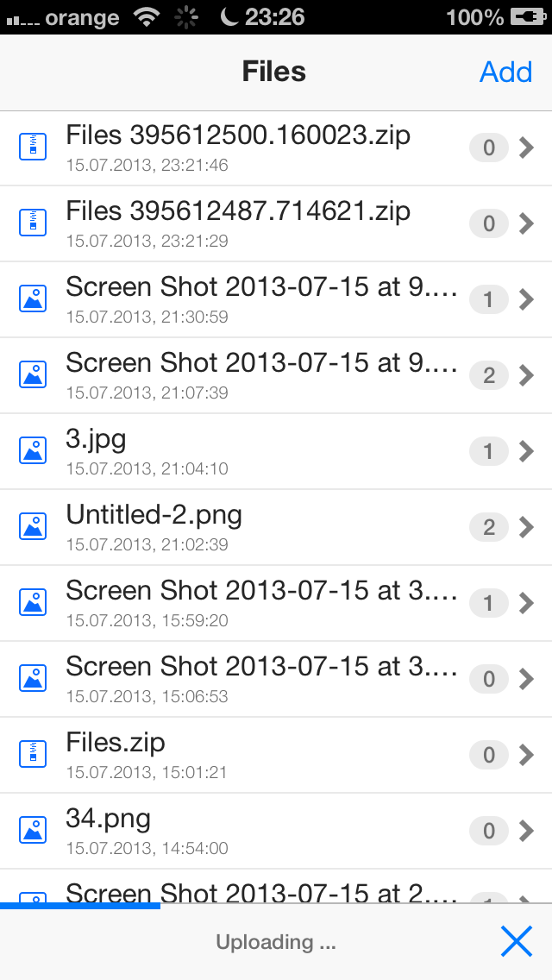Expand chevron for Files.zip row
552x980 pixels.
(x=527, y=755)
